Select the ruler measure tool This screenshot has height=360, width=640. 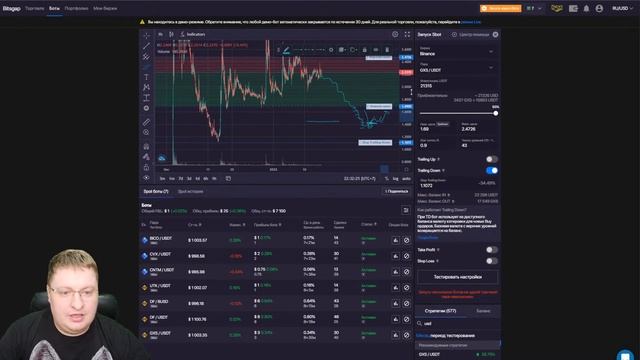[x=146, y=122]
